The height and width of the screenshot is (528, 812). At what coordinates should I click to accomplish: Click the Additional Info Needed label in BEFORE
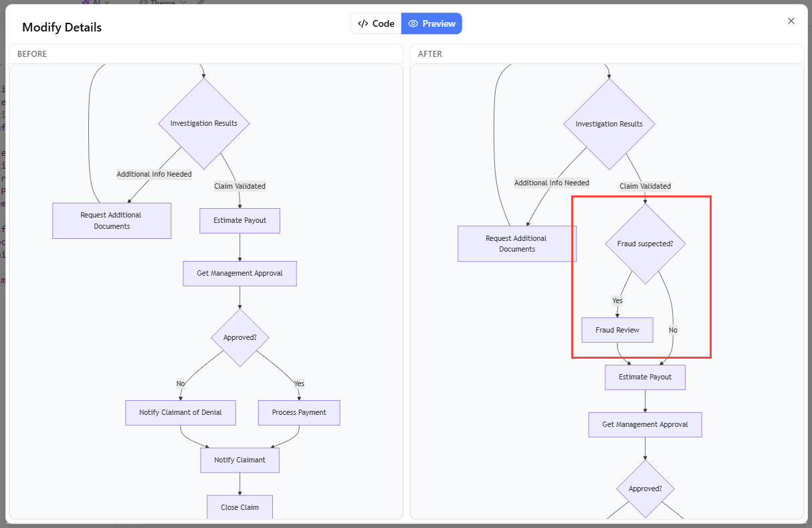tap(154, 174)
